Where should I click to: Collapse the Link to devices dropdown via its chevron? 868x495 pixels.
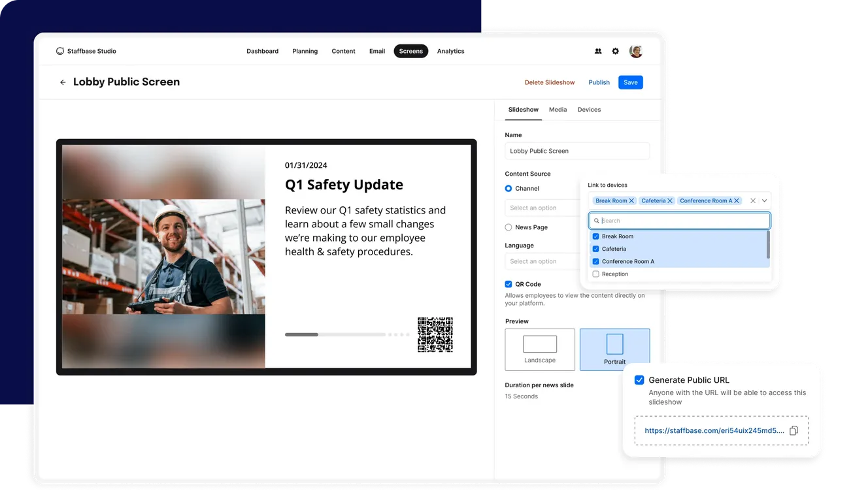tap(765, 200)
